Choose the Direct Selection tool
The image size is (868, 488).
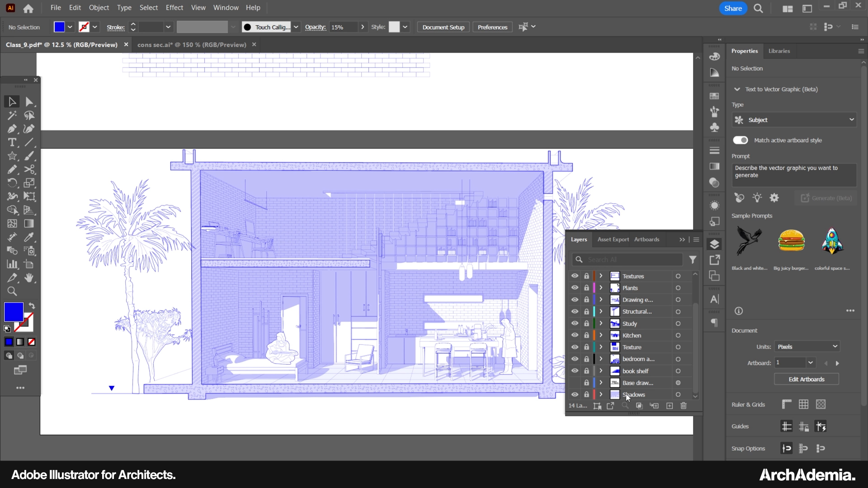[x=29, y=102]
